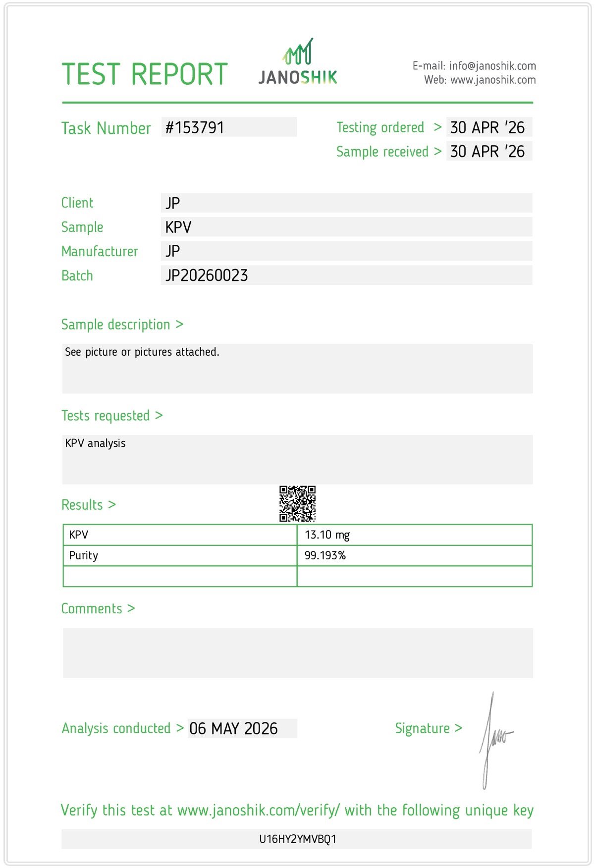Click the 99.193% purity cell
Viewport: 595px width, 868px height.
[x=415, y=555]
